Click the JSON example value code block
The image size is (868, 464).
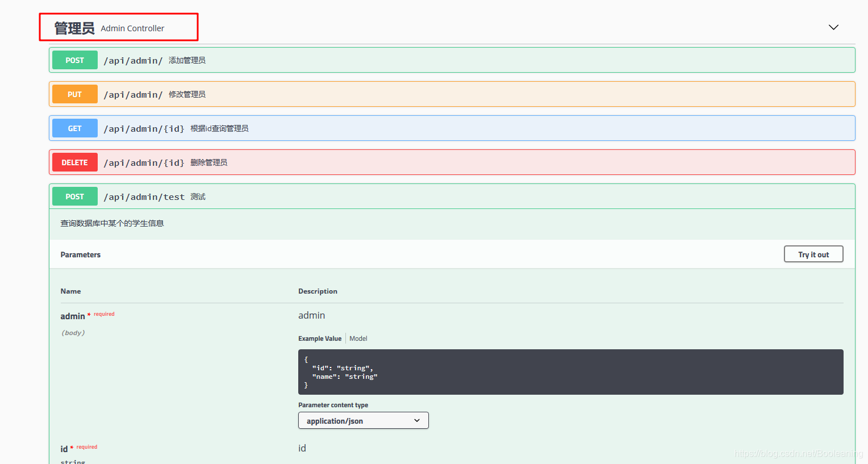(571, 372)
